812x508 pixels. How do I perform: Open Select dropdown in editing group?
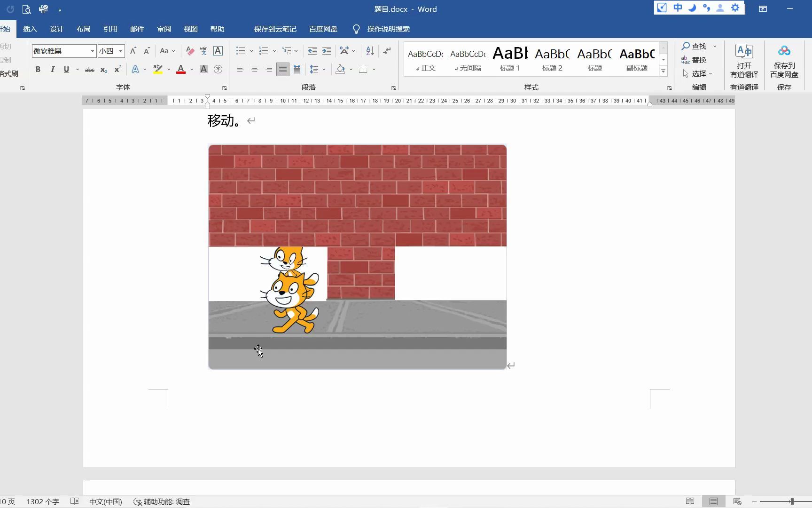698,73
